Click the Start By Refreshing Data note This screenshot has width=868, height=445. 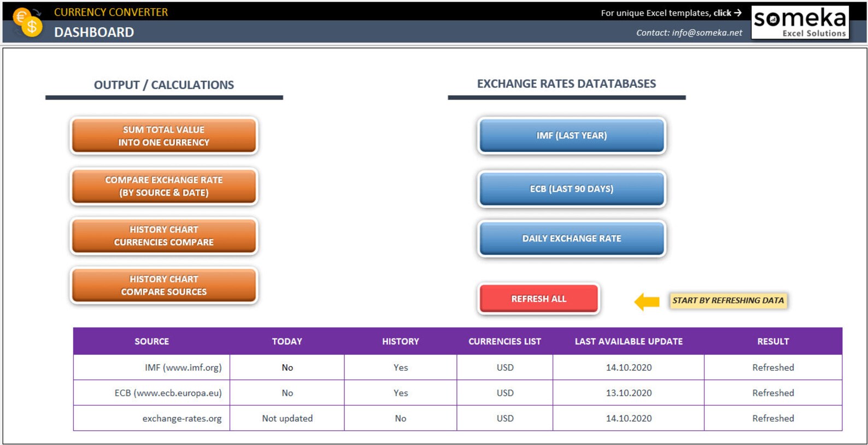[728, 300]
